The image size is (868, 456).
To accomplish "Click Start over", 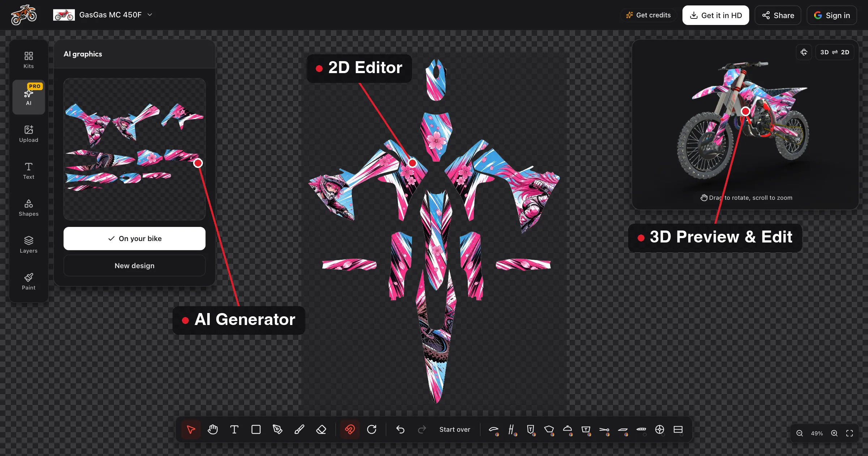I will (455, 430).
